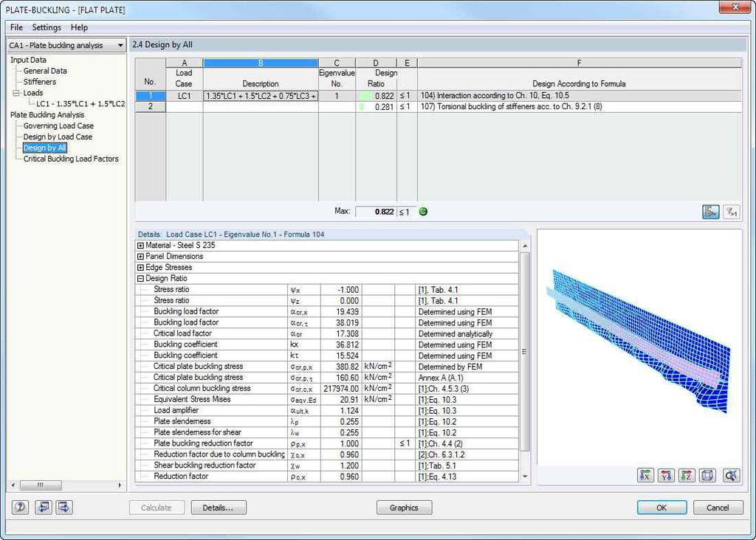The height and width of the screenshot is (540, 756).
Task: Open the Help menu
Action: 79,27
